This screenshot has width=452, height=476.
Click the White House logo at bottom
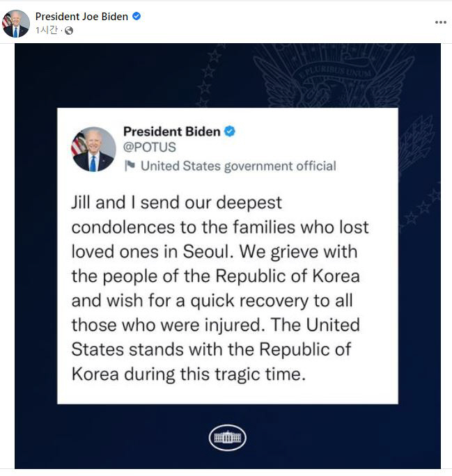[227, 438]
